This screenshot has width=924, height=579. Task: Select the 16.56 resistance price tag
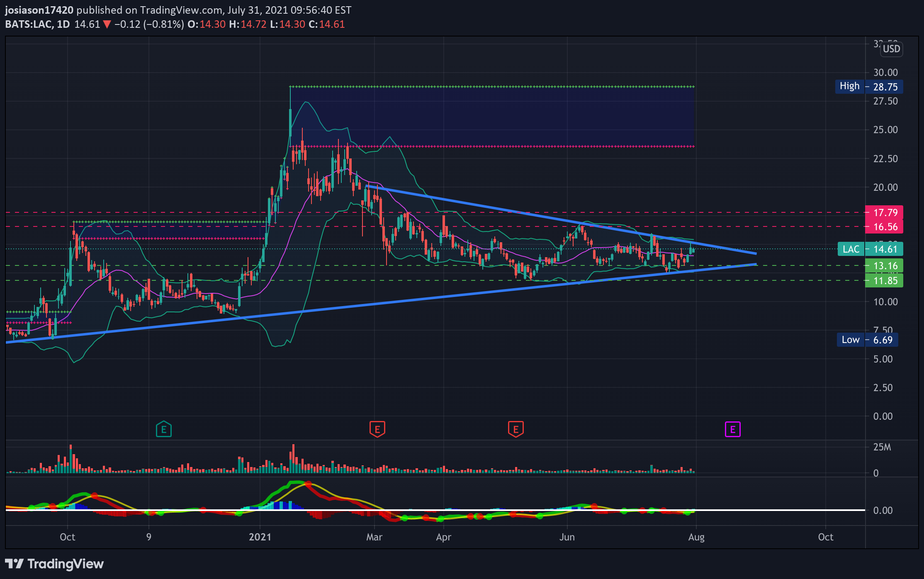884,227
